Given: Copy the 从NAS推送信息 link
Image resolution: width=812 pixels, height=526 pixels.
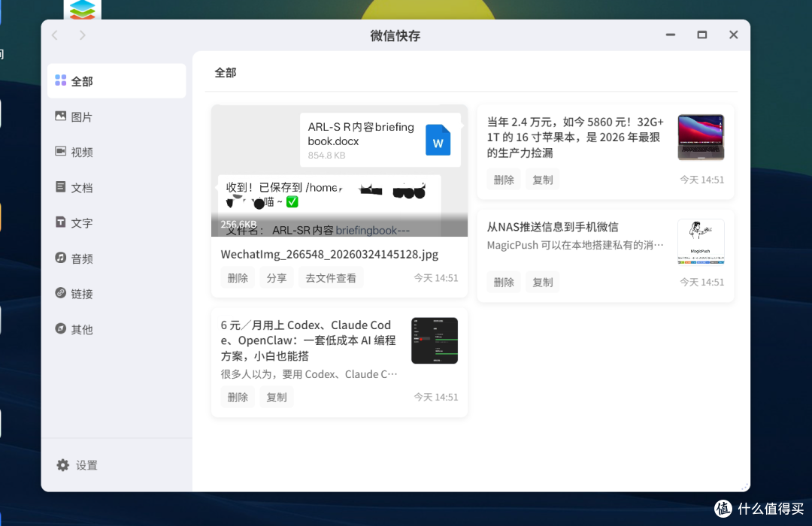Looking at the screenshot, I should (x=543, y=282).
